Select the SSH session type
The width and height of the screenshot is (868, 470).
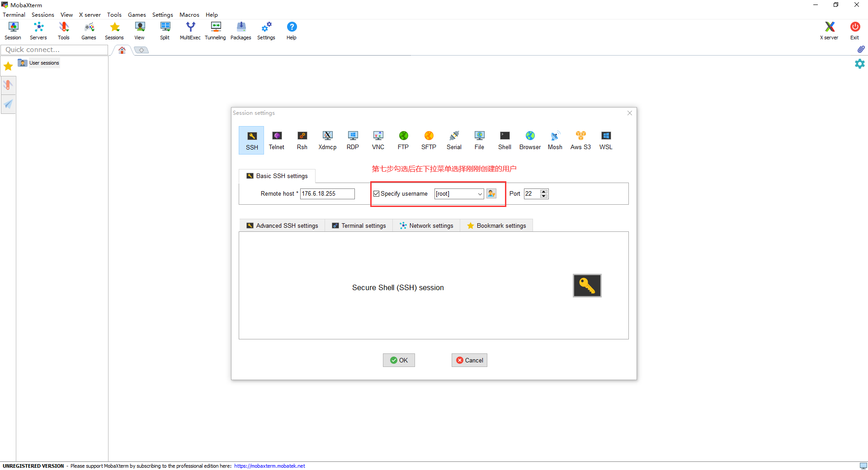[x=252, y=141]
